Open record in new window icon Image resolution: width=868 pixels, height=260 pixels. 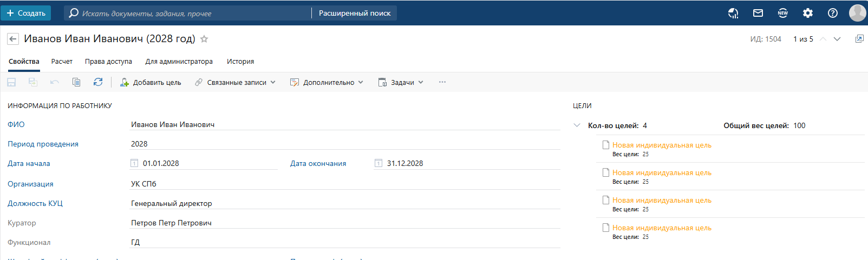pos(859,39)
